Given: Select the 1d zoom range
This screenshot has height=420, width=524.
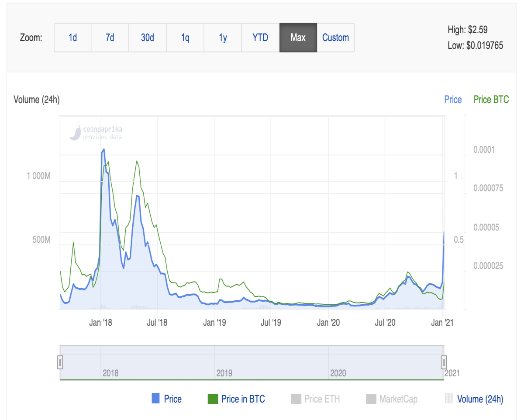Looking at the screenshot, I should pos(72,38).
